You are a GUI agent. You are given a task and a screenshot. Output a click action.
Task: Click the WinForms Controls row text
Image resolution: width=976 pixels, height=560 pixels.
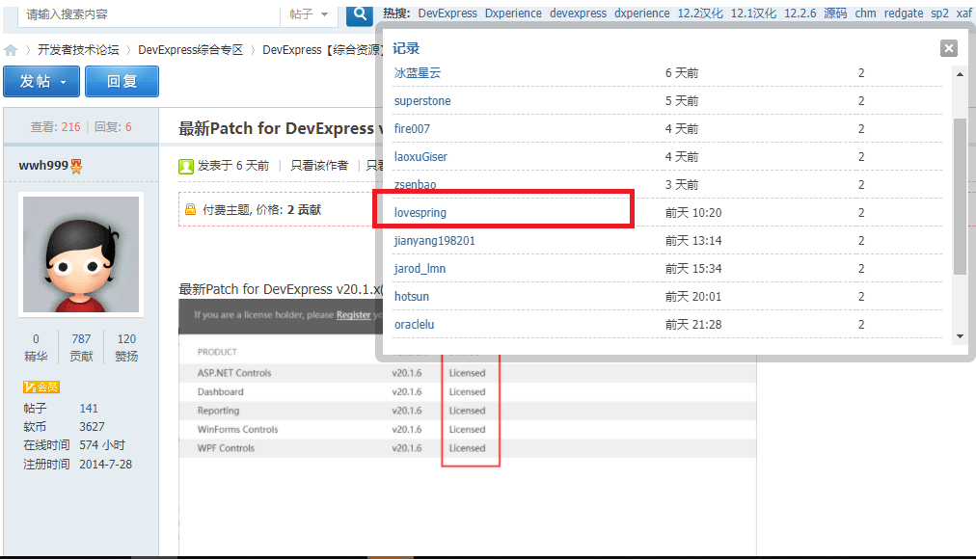[x=238, y=429]
